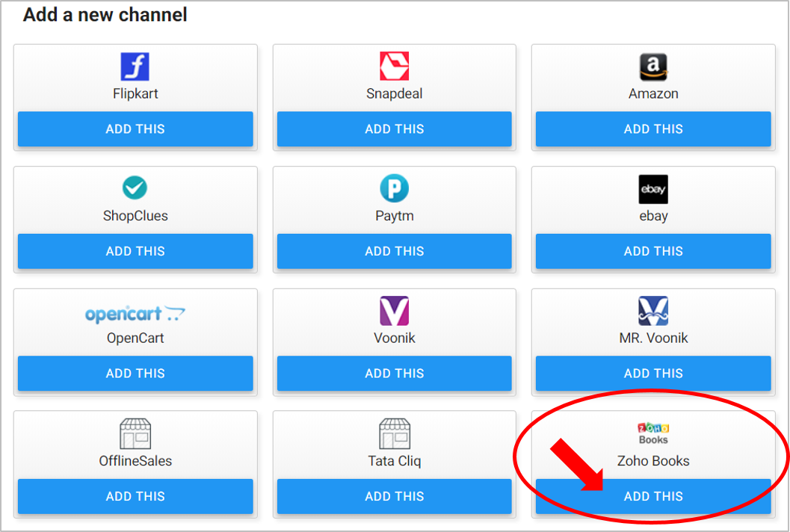Click the MR. Voonik mustache icon

(653, 311)
